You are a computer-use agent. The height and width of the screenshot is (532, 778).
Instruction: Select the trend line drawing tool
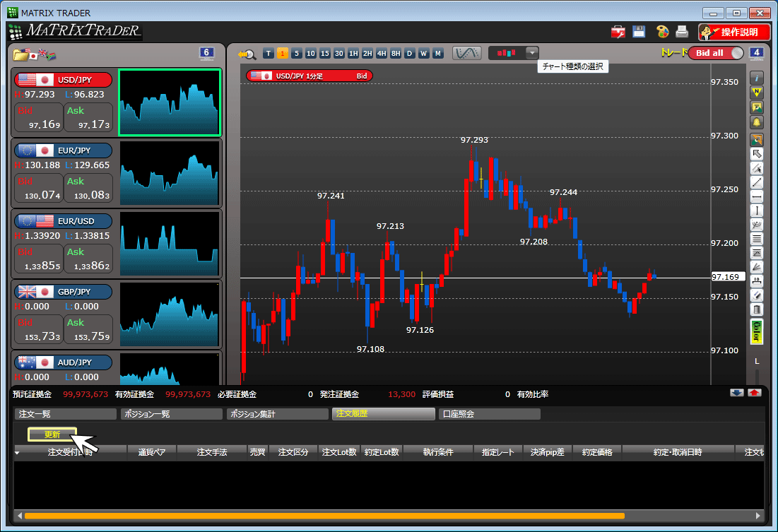pyautogui.click(x=757, y=182)
